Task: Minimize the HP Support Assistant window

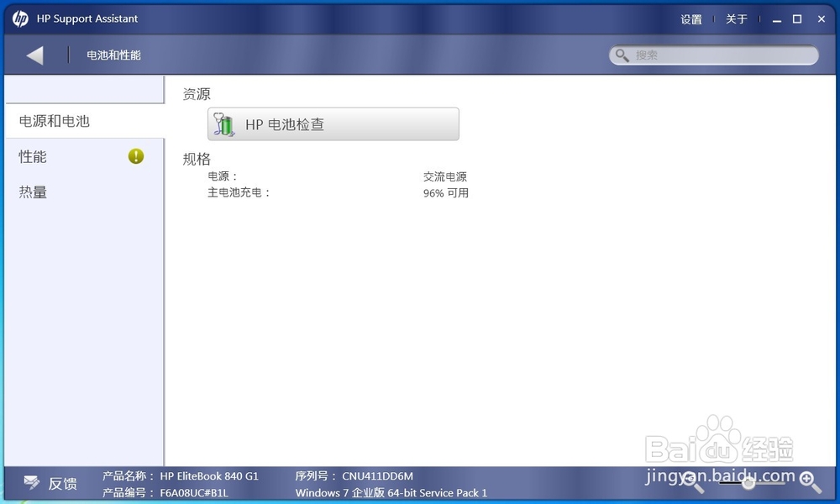Action: [777, 20]
